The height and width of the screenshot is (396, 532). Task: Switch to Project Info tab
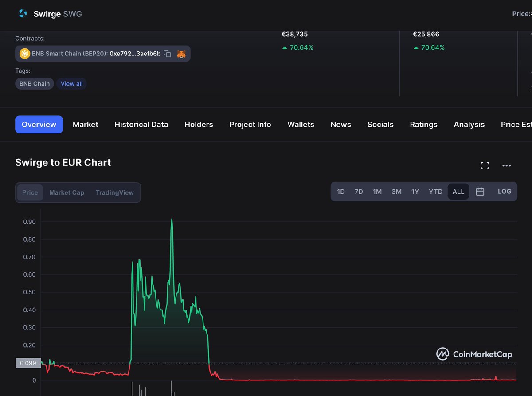(250, 125)
